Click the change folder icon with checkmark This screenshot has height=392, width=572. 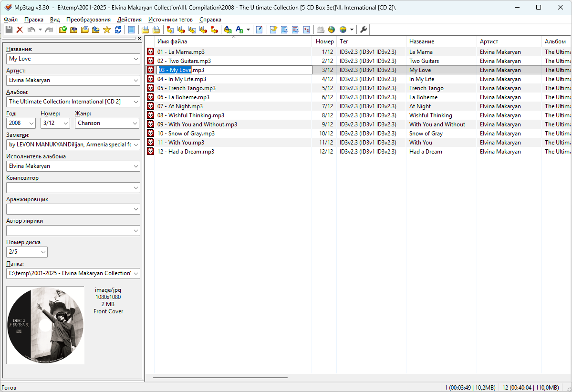[62, 30]
